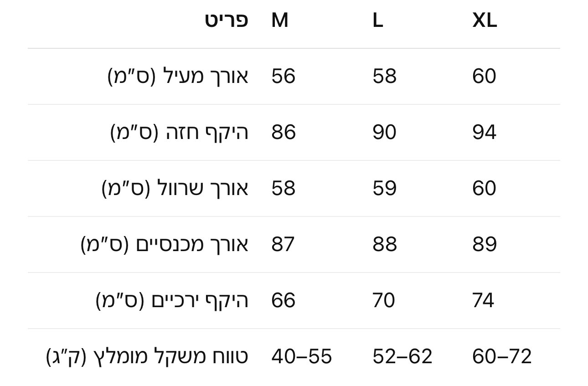Click pants length value 89 for XL
This screenshot has width=588, height=386.
[484, 244]
